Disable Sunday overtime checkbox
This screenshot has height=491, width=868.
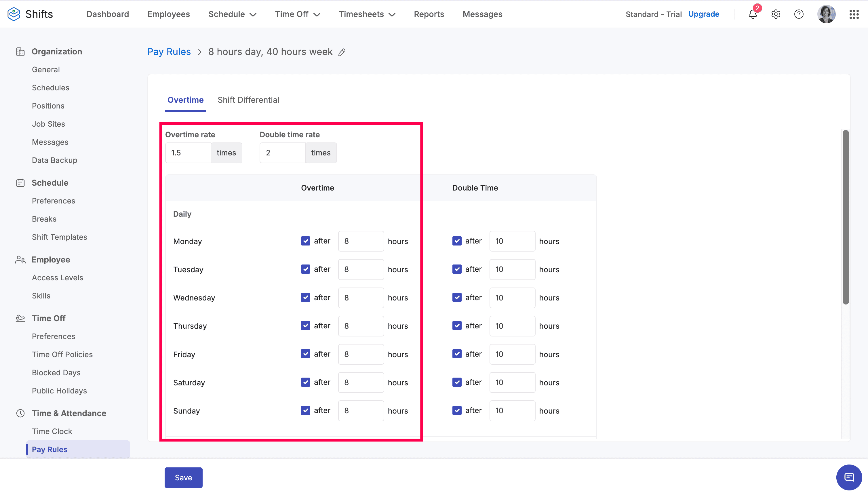306,410
